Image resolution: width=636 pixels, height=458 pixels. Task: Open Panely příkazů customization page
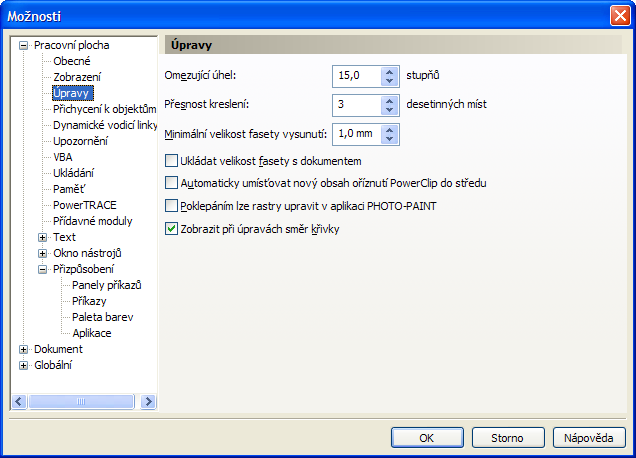point(107,285)
